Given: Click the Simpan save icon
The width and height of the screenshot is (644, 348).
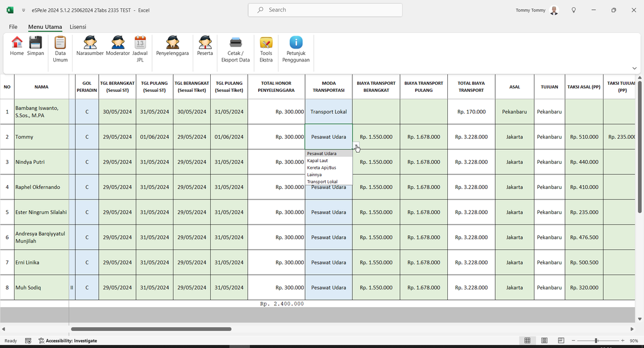Looking at the screenshot, I should point(36,43).
